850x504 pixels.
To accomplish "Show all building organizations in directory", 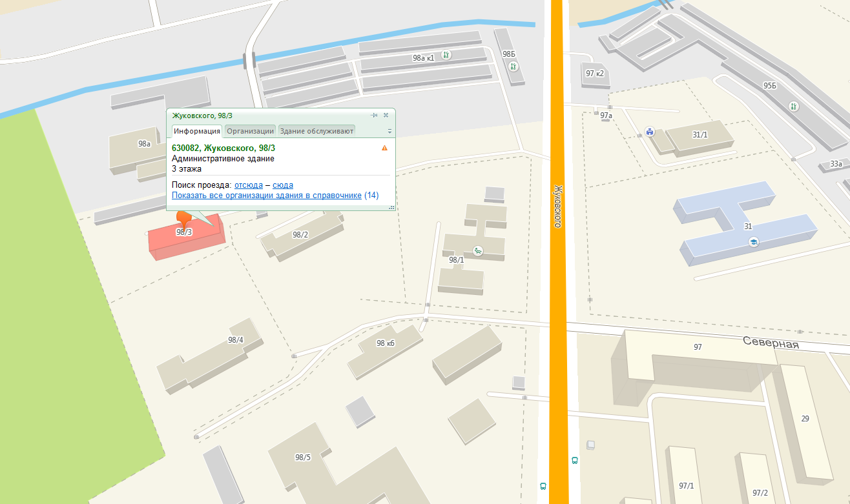I will tap(266, 196).
